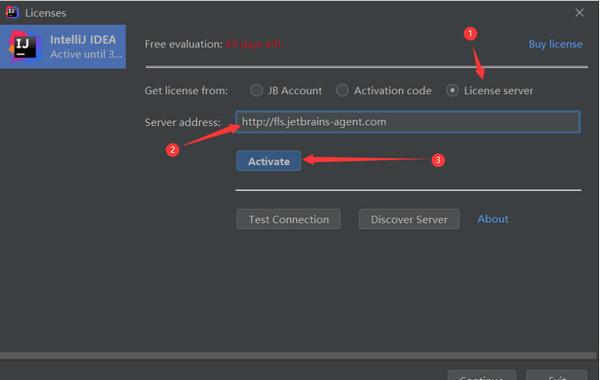Click the 'Server address:' label
Image resolution: width=600 pixels, height=380 pixels.
click(x=183, y=122)
